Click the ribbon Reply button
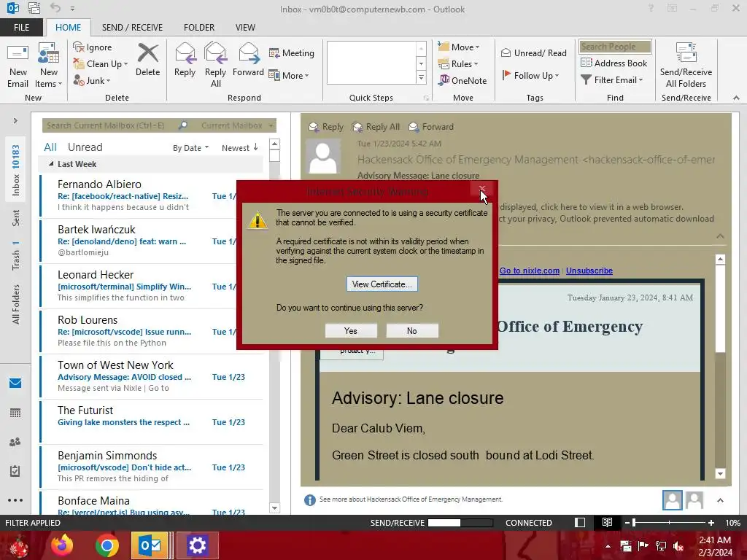This screenshot has height=560, width=747. pos(185,61)
